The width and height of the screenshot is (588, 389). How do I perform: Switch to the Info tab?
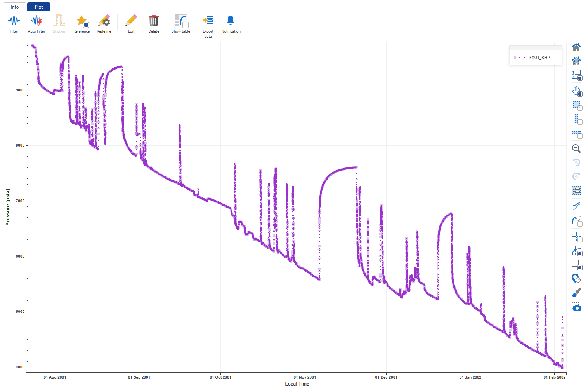point(14,7)
